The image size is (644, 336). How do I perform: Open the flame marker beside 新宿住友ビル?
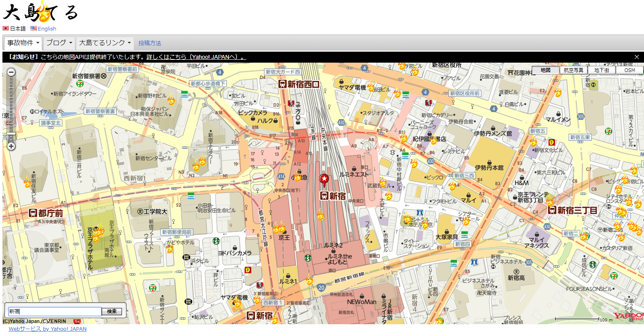(x=27, y=183)
